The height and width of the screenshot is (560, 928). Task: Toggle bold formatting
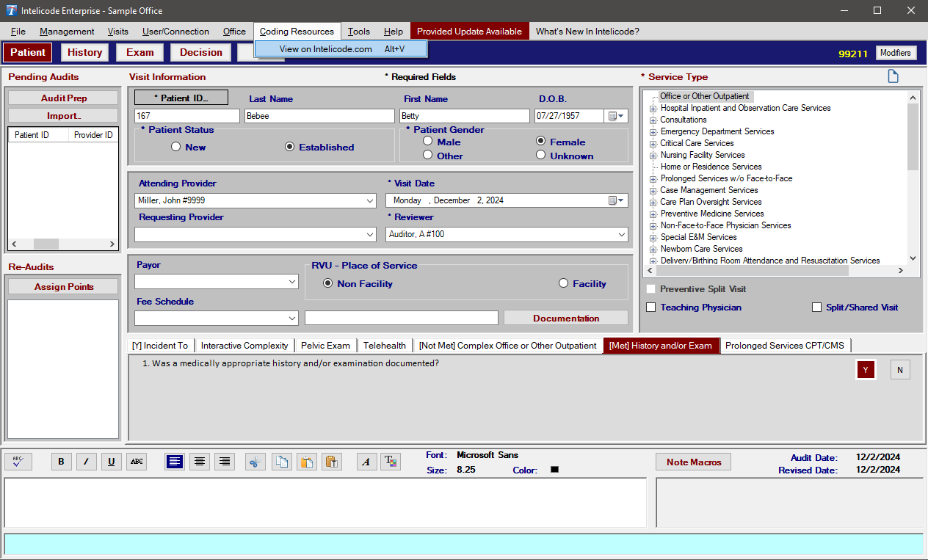tap(61, 462)
